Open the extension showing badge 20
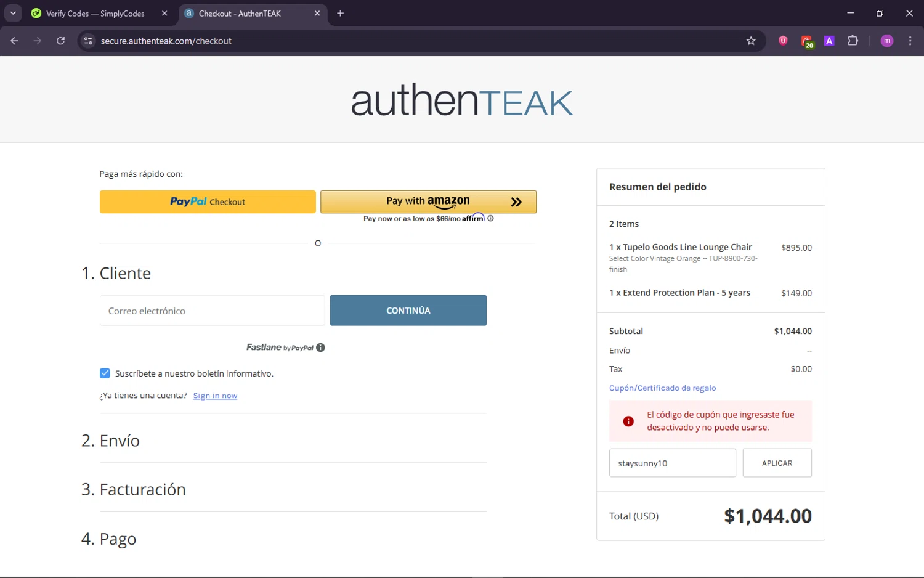This screenshot has height=578, width=924. [x=806, y=41]
